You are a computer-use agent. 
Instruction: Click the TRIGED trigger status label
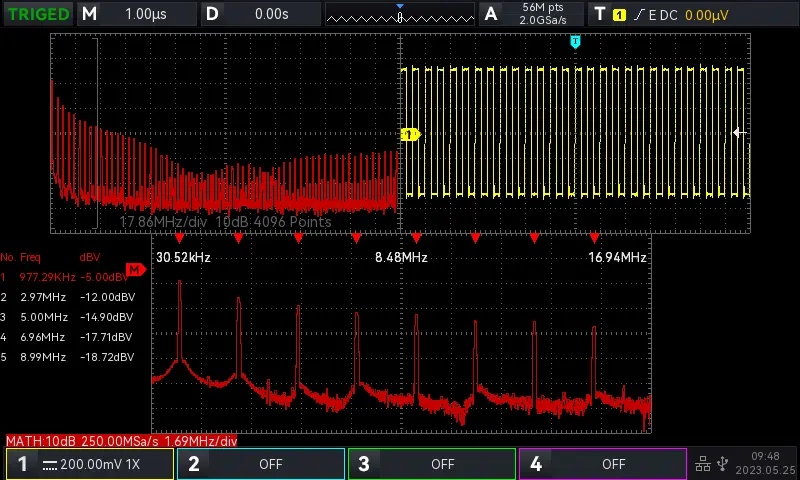point(38,14)
